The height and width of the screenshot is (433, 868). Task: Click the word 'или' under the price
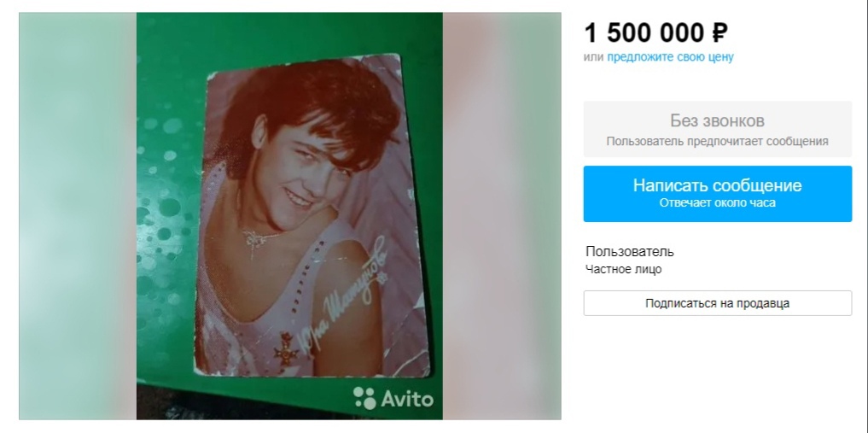click(594, 56)
